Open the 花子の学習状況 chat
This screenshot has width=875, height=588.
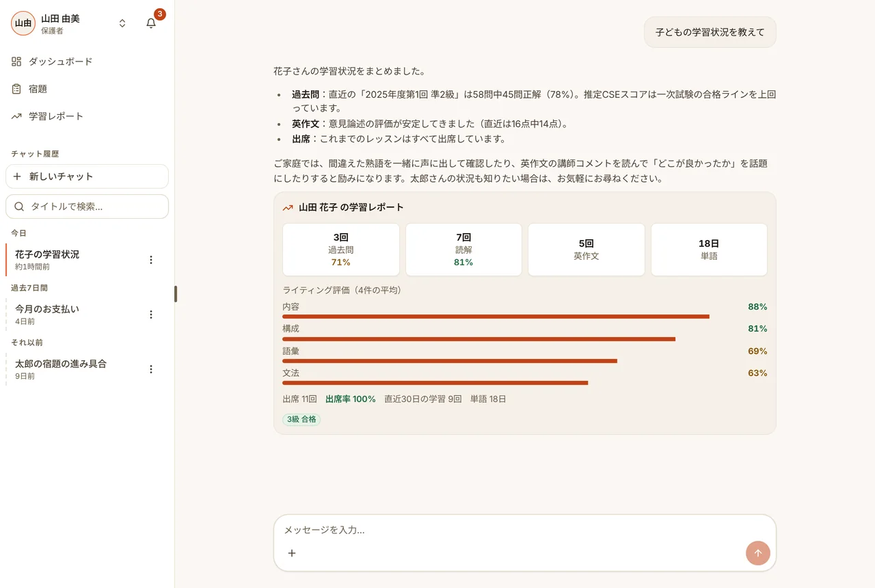[75, 260]
